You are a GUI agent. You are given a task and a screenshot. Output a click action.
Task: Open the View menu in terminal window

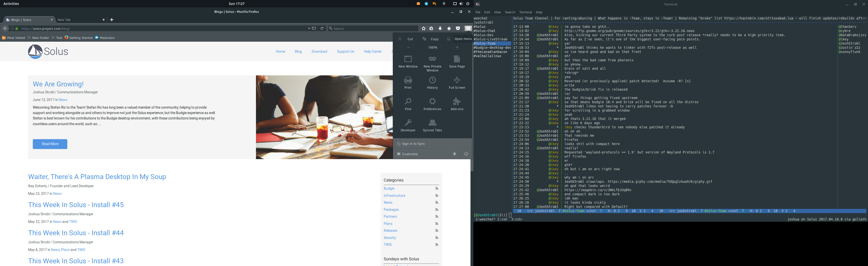[497, 12]
